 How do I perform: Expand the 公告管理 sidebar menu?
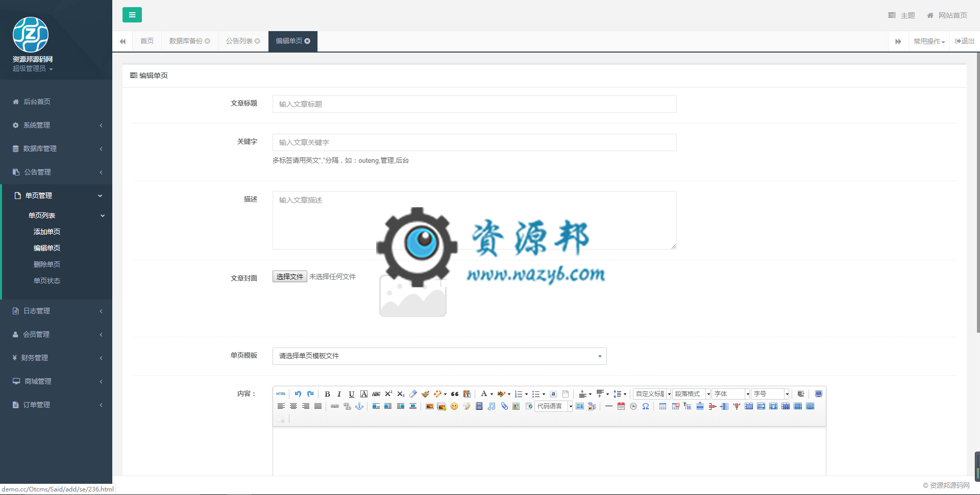56,172
